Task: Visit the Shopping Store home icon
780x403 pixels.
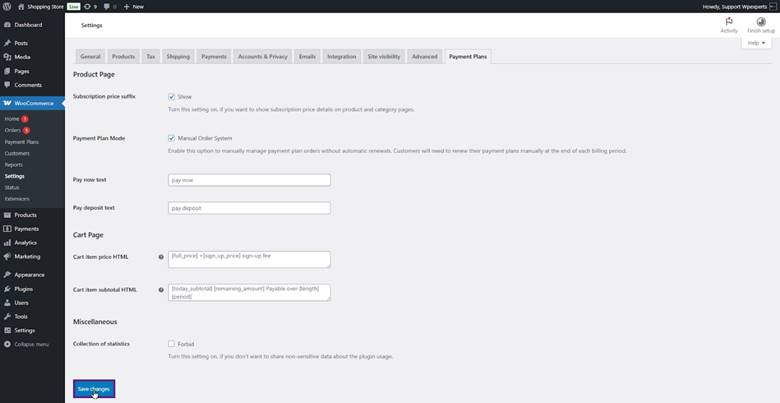Action: point(21,6)
